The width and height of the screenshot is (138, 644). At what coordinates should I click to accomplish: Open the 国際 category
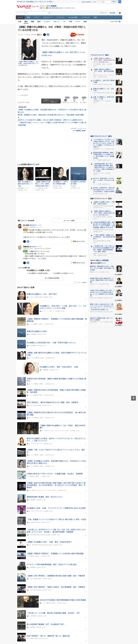(32, 21)
